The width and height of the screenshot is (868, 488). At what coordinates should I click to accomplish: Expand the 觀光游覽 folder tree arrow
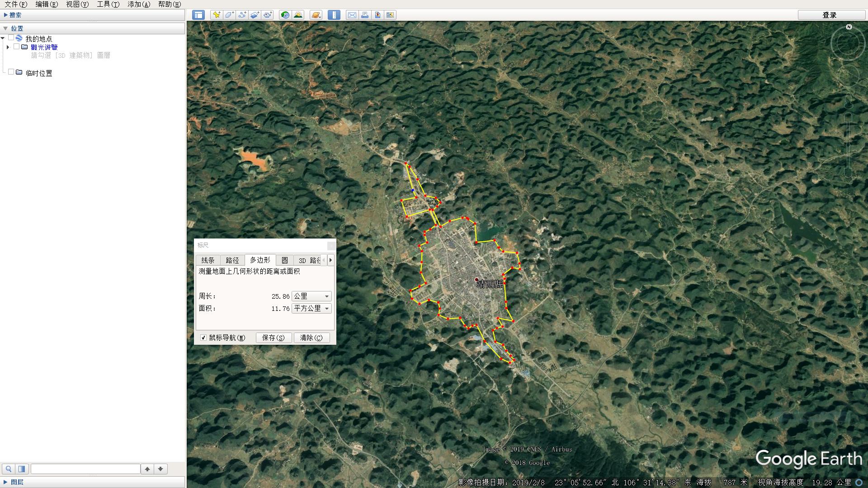pos(8,47)
